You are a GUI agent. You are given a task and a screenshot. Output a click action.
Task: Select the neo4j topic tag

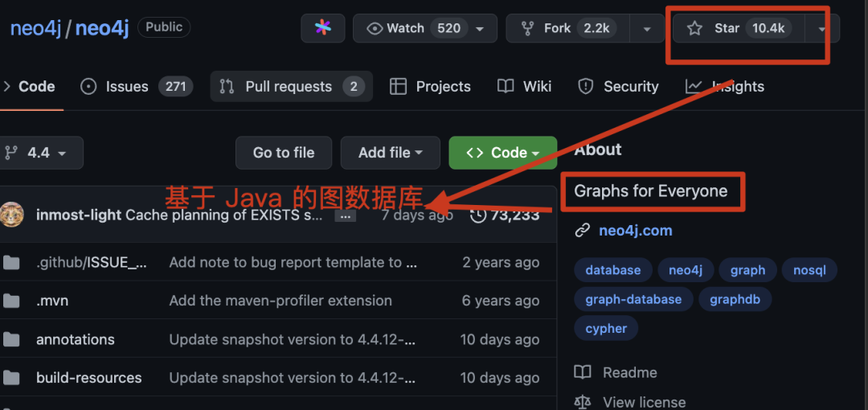686,270
